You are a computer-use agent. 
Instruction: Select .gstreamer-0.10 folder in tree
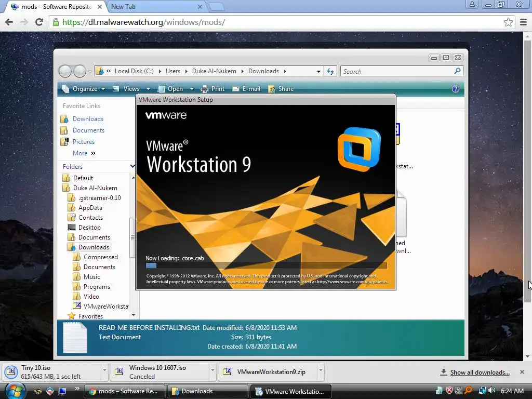click(99, 198)
